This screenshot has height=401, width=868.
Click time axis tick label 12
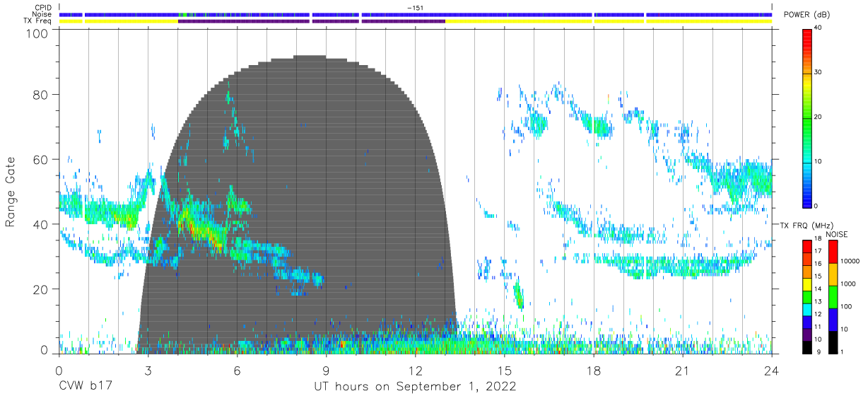point(415,371)
